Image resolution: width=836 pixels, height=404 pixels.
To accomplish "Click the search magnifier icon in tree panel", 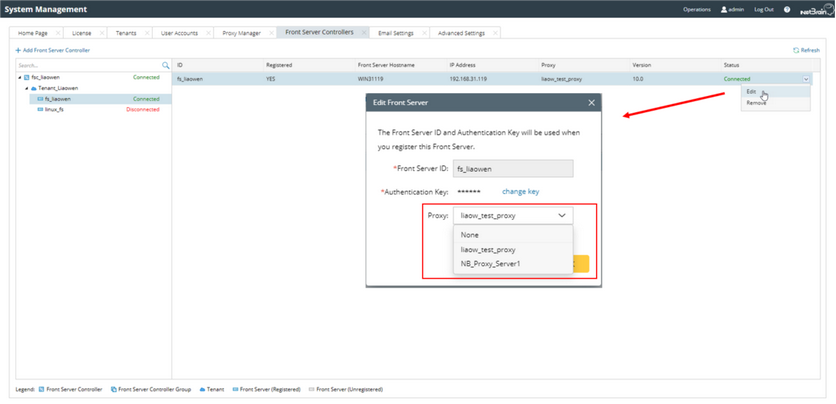I will point(166,65).
